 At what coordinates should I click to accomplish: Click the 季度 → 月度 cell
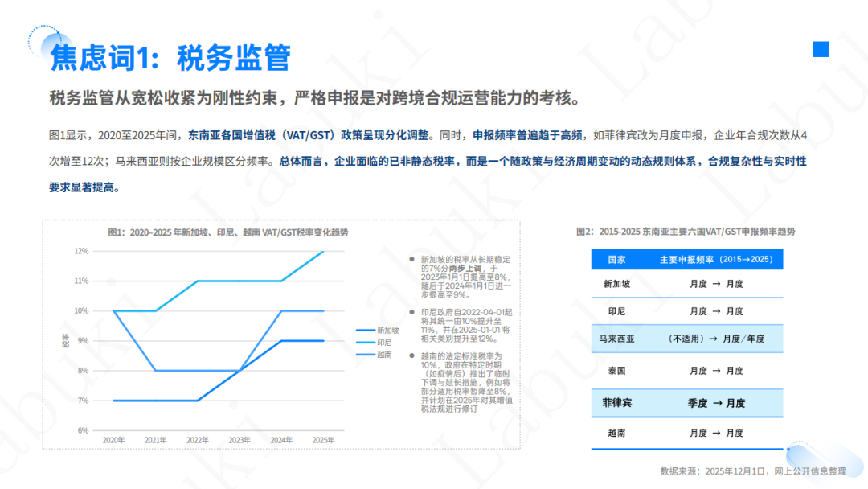click(x=716, y=403)
